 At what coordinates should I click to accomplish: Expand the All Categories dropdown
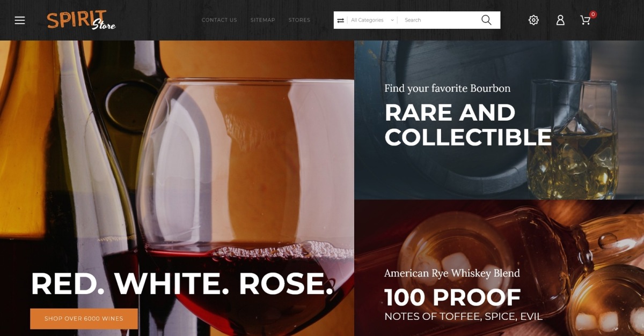(372, 20)
